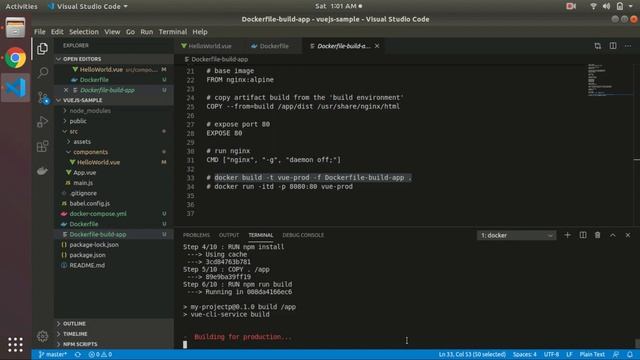The height and width of the screenshot is (360, 640).
Task: Click the Visual Studio Code dock icon
Action: [x=16, y=88]
